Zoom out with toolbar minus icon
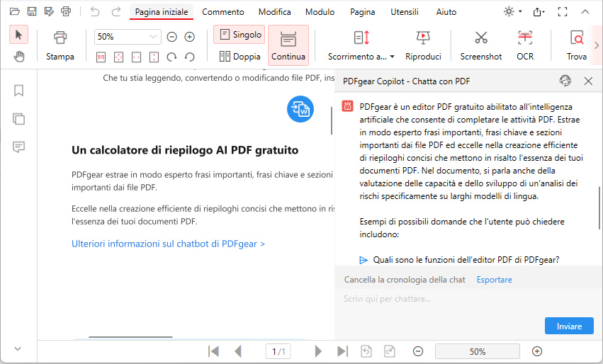The height and width of the screenshot is (364, 603). click(171, 37)
